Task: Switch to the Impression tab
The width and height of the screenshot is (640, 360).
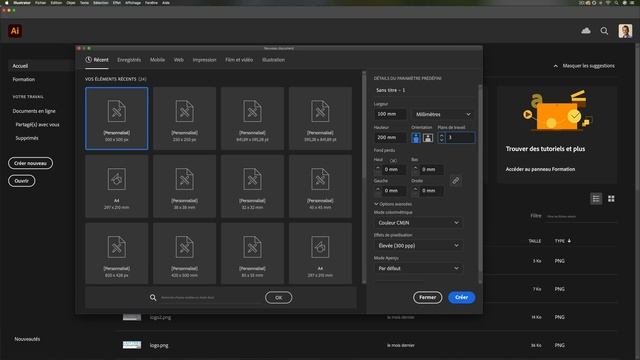Action: point(204,60)
